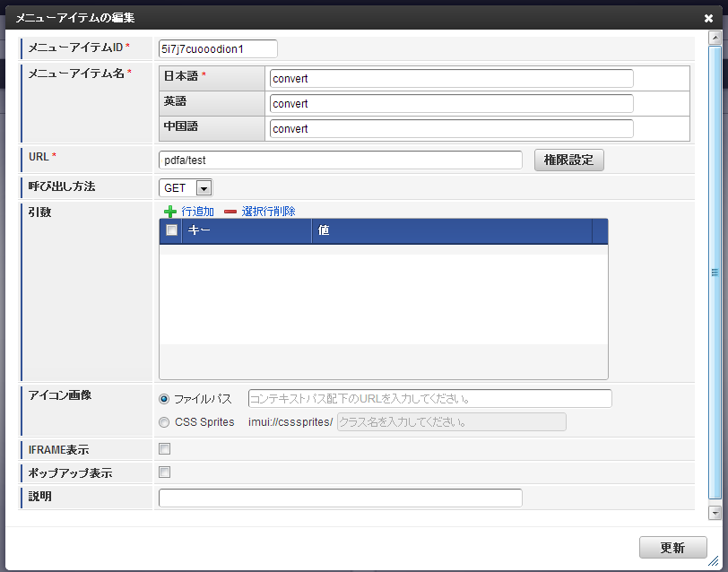The image size is (728, 572).
Task: Focus the URL input field
Action: pos(341,160)
